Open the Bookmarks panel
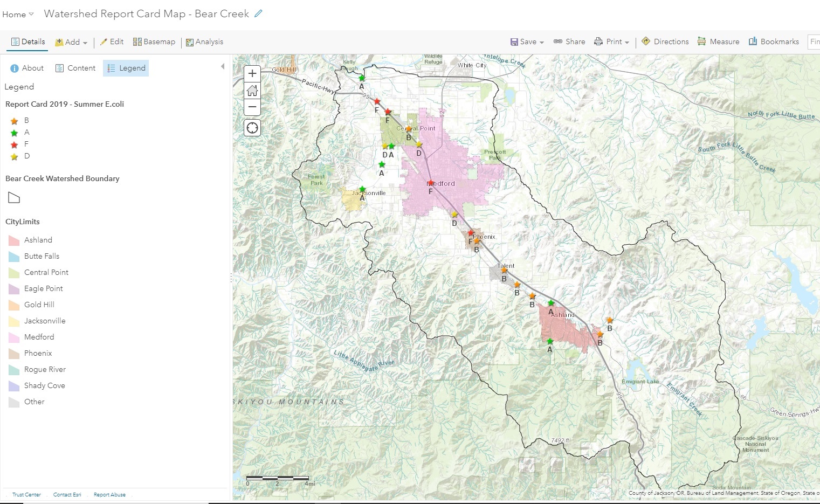Viewport: 820px width, 504px height. (774, 42)
